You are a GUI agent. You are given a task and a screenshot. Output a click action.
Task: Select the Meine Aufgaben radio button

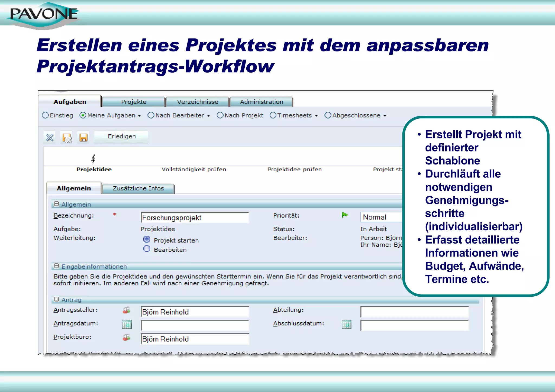pos(83,115)
